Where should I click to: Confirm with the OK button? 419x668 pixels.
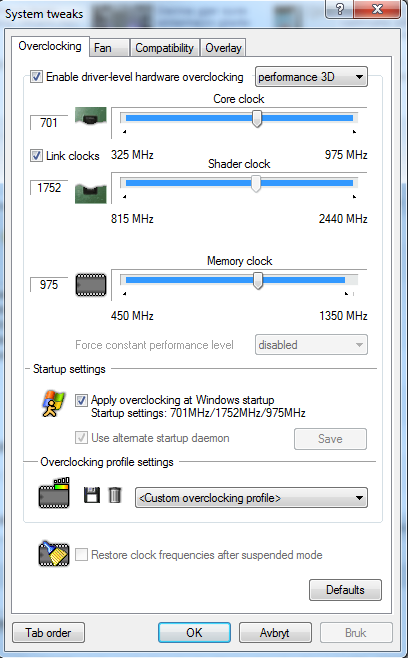(x=194, y=633)
